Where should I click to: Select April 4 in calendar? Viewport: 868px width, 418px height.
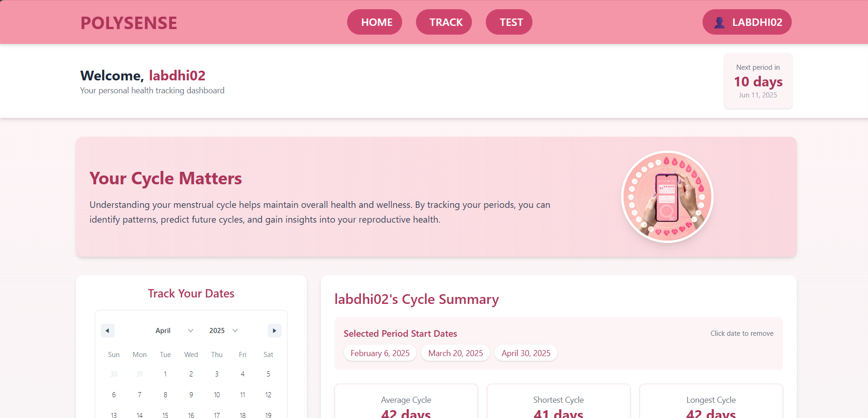(x=243, y=374)
